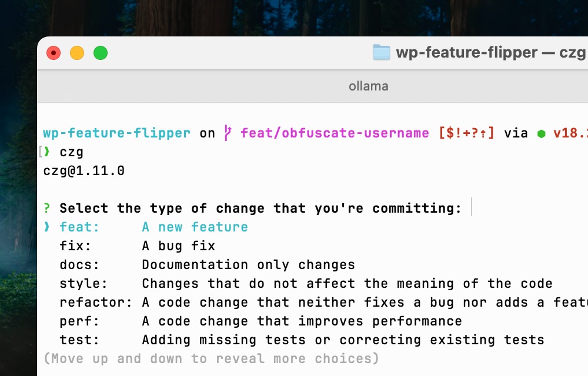Select the ollama tab

click(x=368, y=86)
